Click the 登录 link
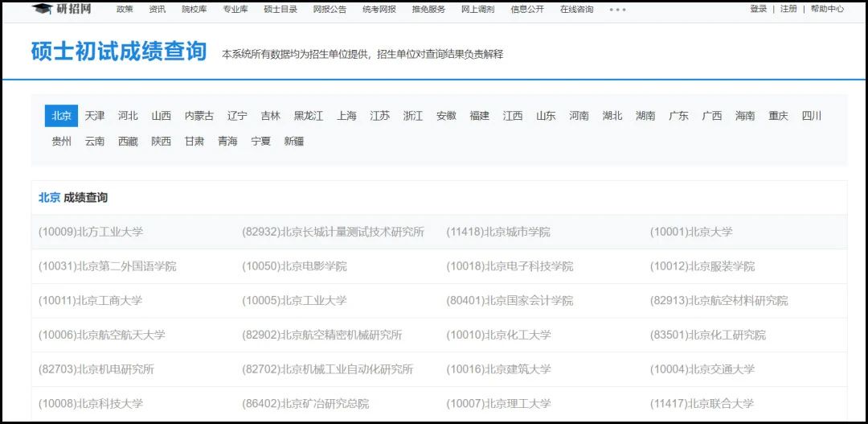This screenshot has height=424, width=868. point(758,9)
